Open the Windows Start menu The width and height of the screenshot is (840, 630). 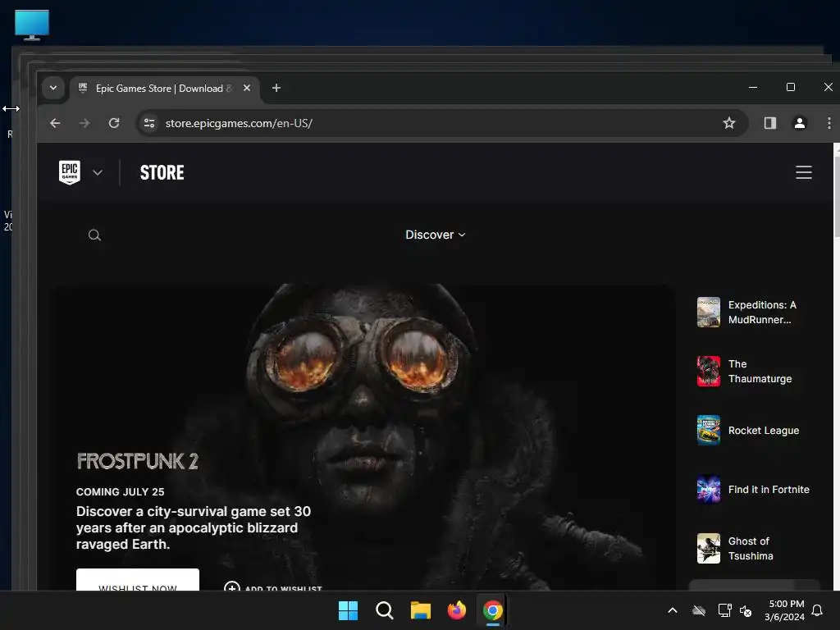(x=348, y=610)
